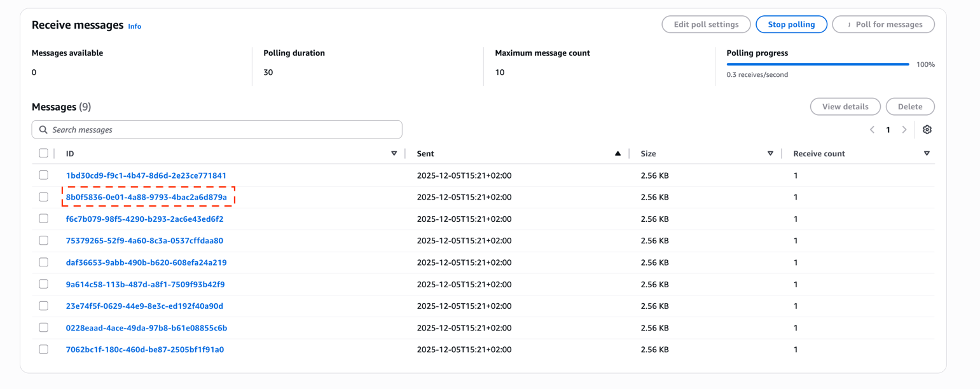Open the Info link beside Receive messages

134,27
